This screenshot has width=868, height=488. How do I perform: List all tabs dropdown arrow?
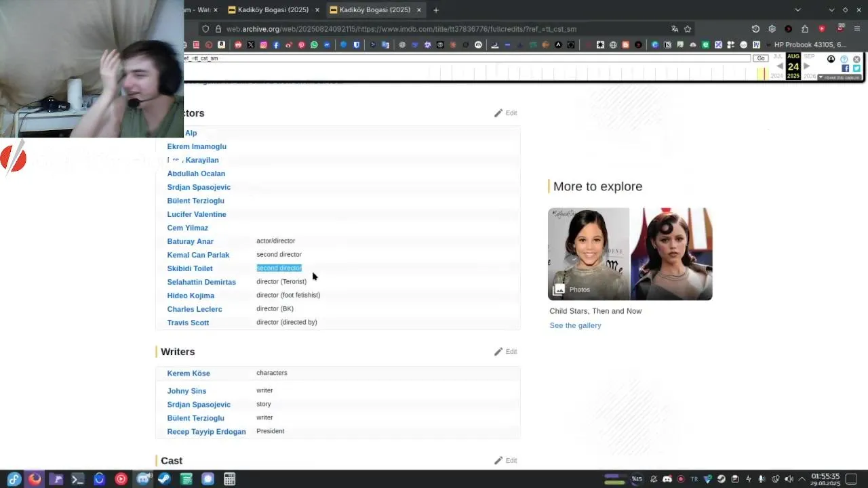[x=797, y=9]
